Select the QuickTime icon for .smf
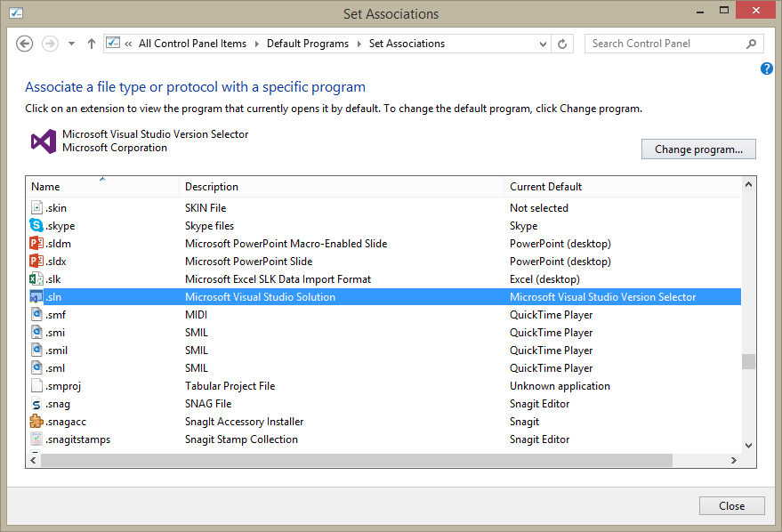Screen dimensions: 782x532 coord(36,314)
